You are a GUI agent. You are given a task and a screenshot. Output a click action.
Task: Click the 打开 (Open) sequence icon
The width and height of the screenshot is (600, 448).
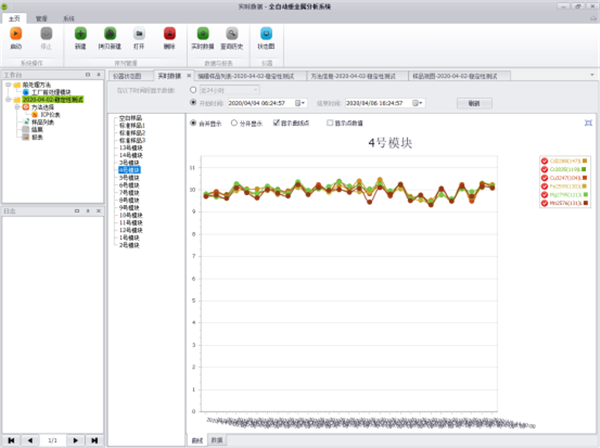tap(139, 35)
